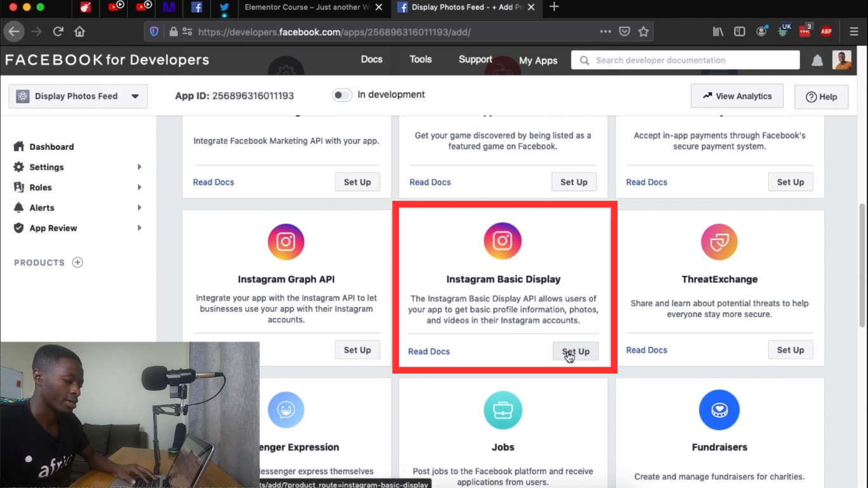
Task: Read Docs for Instagram Basic Display
Action: click(x=429, y=351)
